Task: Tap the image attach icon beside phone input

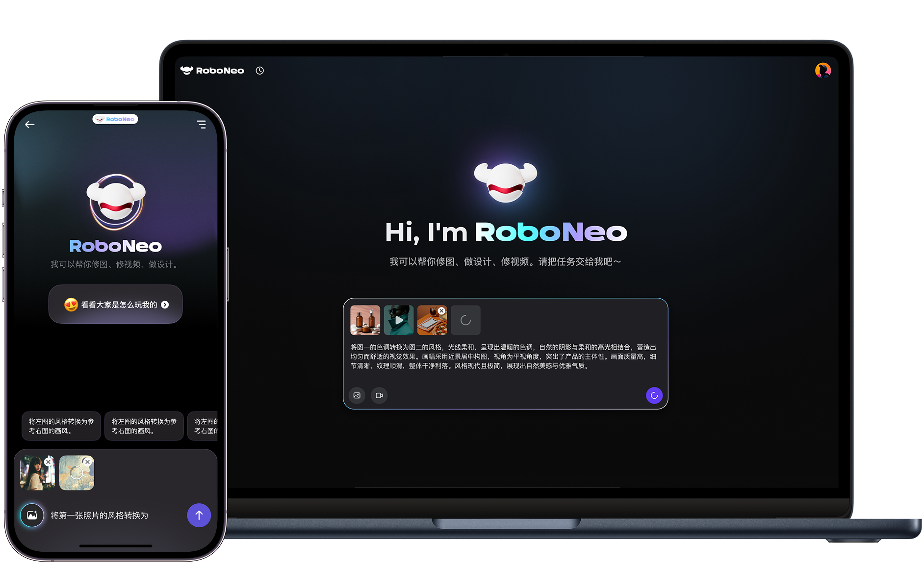Action: (32, 515)
